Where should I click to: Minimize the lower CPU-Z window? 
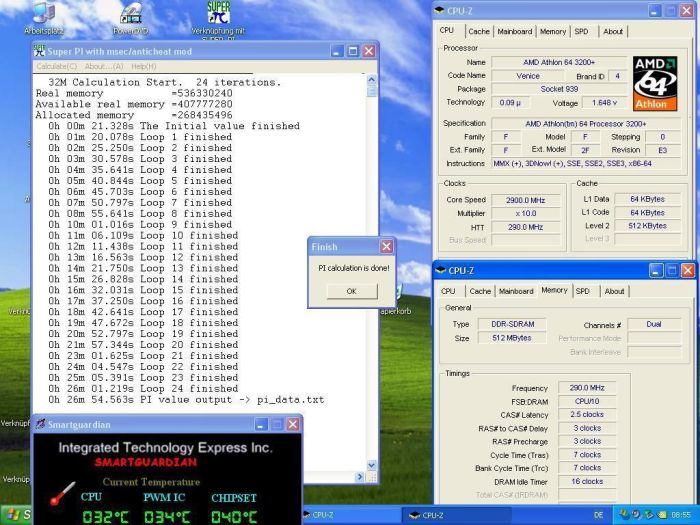point(656,271)
